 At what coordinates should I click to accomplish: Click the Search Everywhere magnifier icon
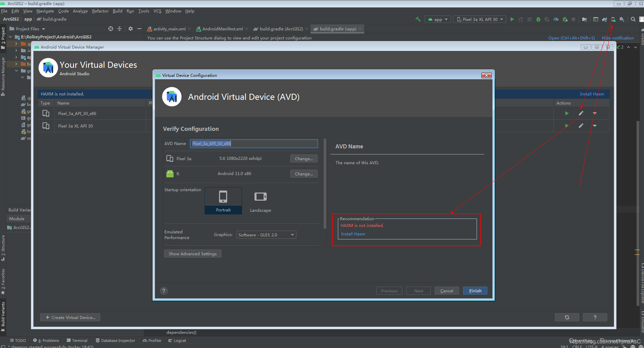point(633,19)
